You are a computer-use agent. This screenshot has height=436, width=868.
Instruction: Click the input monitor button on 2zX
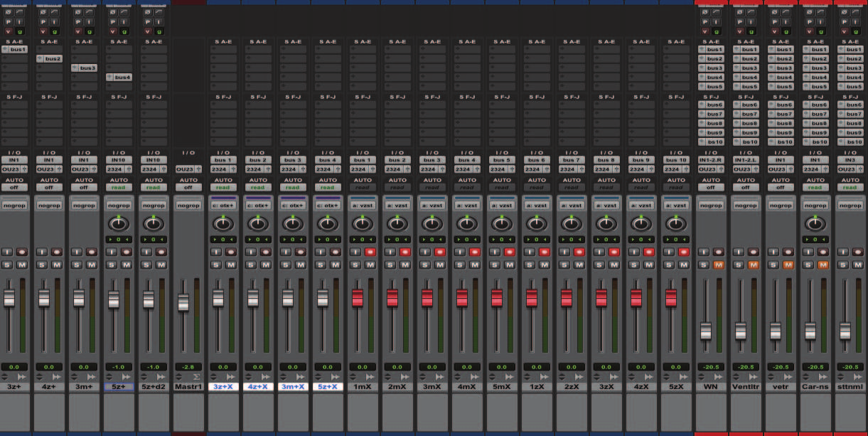[x=566, y=252]
